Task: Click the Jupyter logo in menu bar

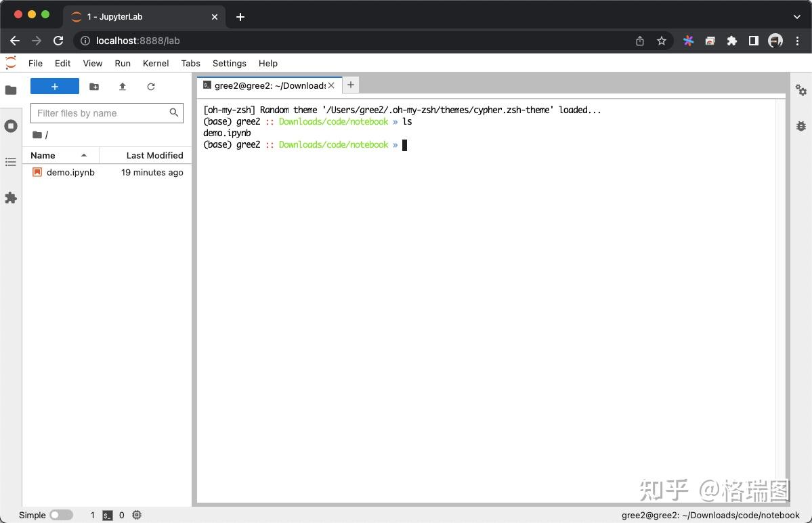Action: click(x=11, y=62)
